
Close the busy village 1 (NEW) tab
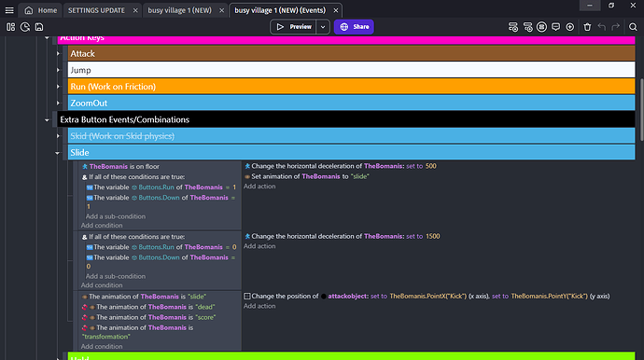[221, 10]
